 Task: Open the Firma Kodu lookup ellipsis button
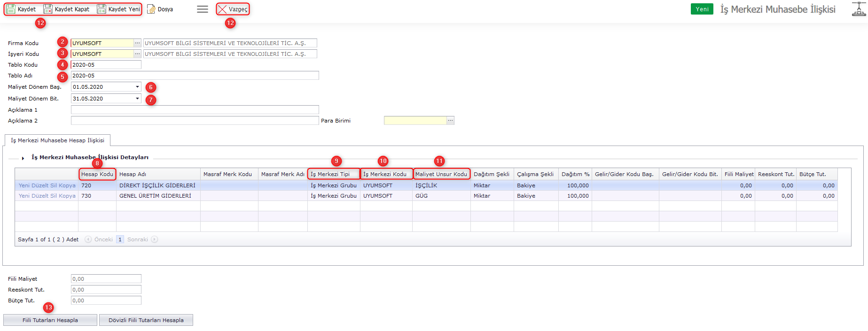tap(137, 43)
